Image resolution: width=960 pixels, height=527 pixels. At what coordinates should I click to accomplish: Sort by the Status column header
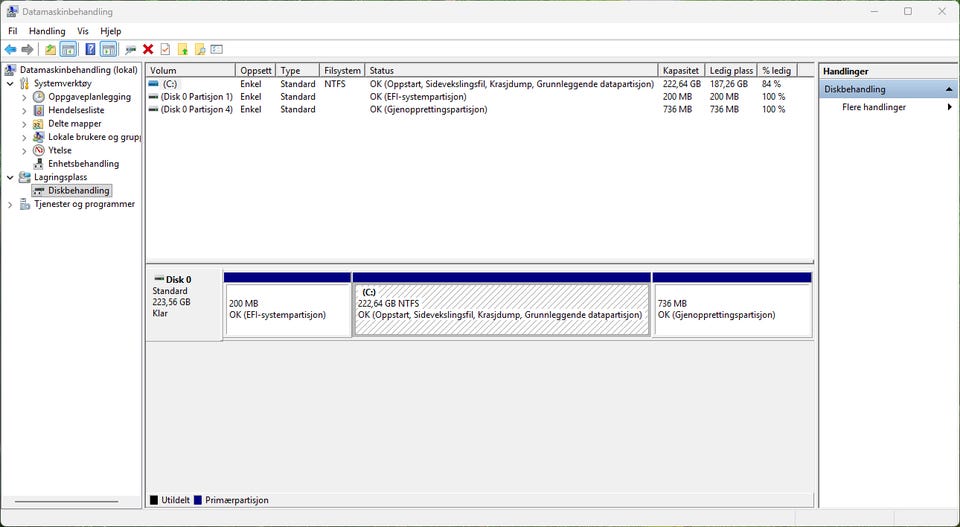click(x=511, y=70)
